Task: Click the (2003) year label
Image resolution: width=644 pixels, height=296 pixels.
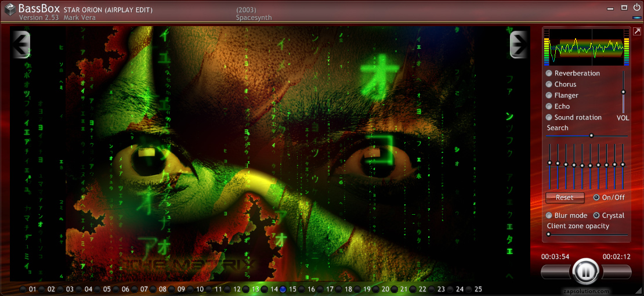Action: pos(247,9)
